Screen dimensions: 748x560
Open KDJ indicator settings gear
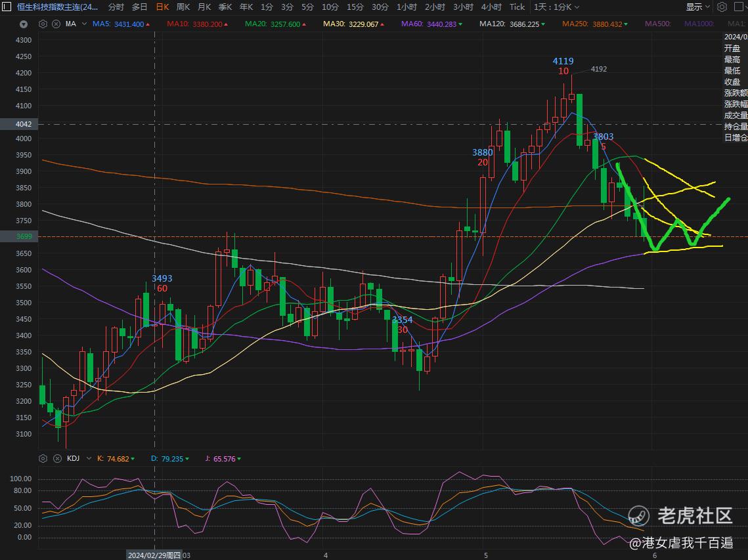coord(43,458)
